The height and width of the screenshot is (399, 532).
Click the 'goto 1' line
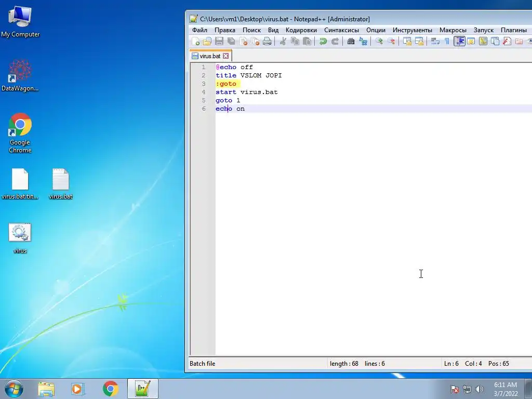[x=228, y=100]
